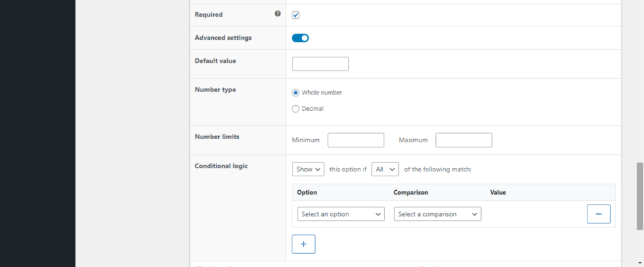The height and width of the screenshot is (267, 644).
Task: Focus the Minimum number limit field
Action: [x=355, y=140]
